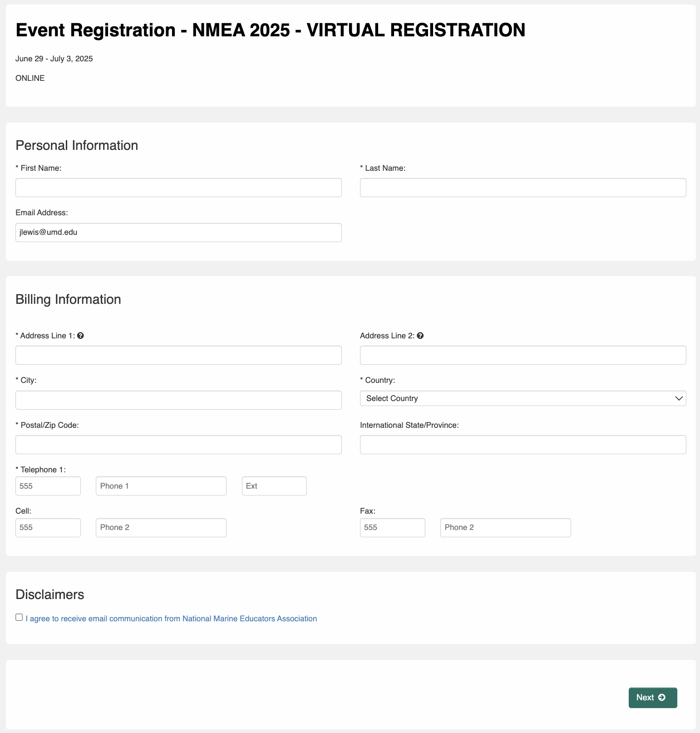Click the Email Address field
The image size is (700, 733).
pyautogui.click(x=178, y=233)
